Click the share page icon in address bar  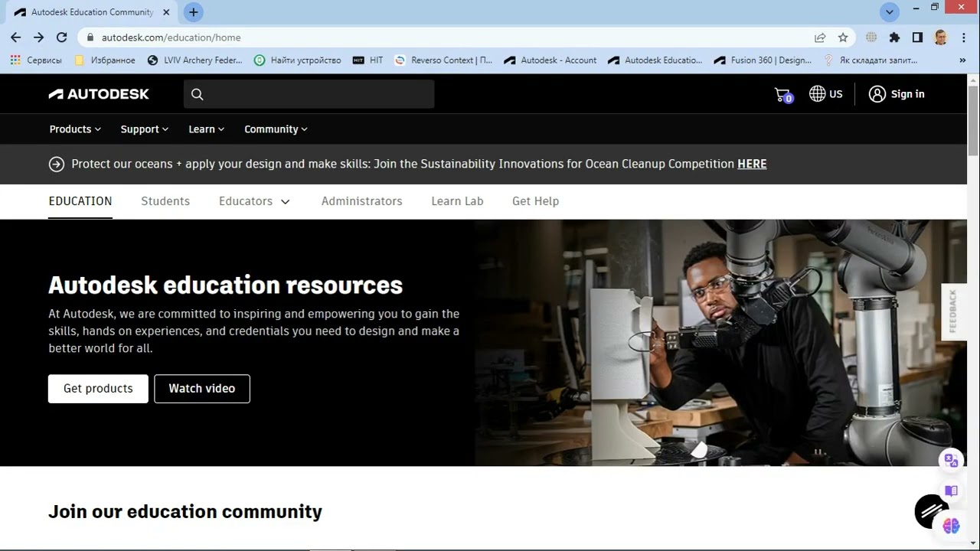pyautogui.click(x=820, y=37)
